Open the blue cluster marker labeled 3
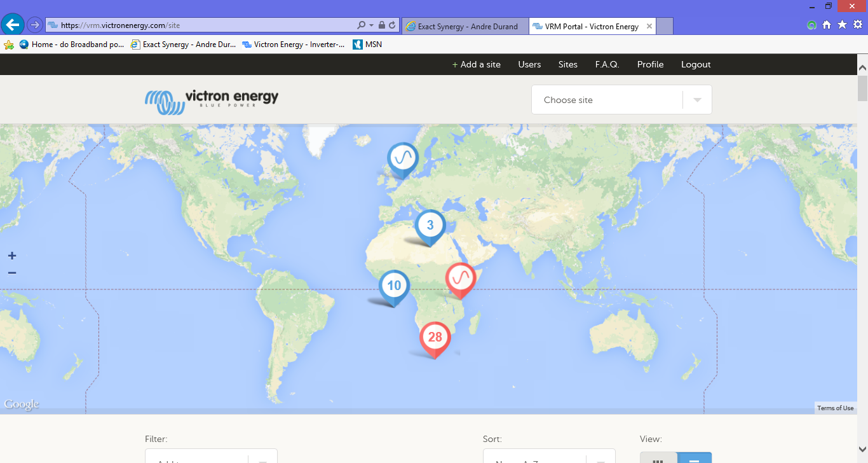 pyautogui.click(x=430, y=225)
